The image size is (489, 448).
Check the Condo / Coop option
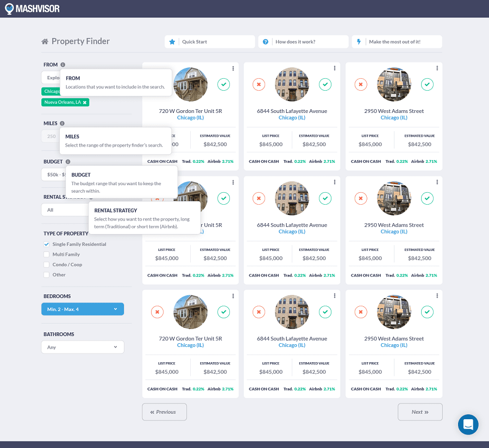point(47,264)
